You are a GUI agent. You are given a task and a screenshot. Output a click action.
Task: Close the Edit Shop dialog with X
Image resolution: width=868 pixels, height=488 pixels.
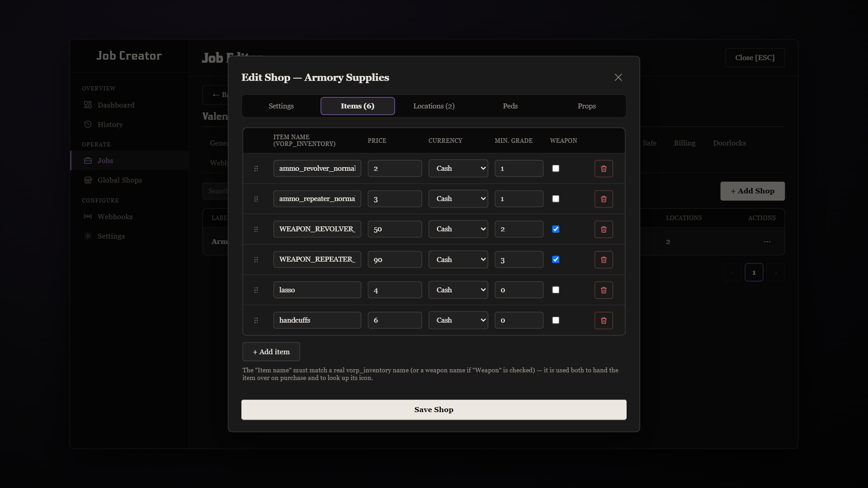click(x=618, y=77)
